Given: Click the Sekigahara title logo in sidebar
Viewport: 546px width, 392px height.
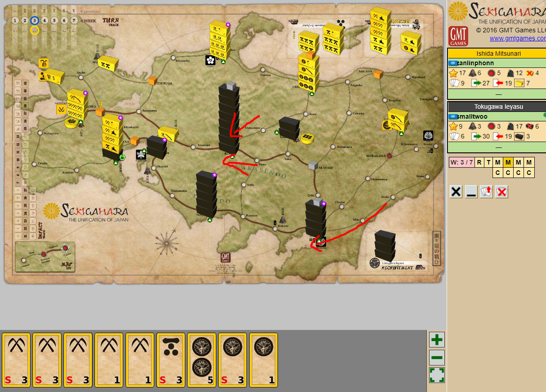Looking at the screenshot, I should (497, 12).
